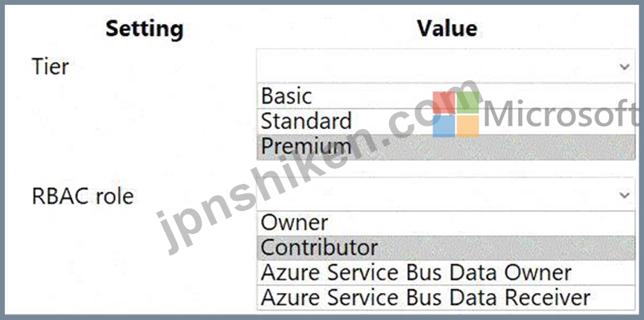
Task: Click the Tier setting label
Action: 50,66
